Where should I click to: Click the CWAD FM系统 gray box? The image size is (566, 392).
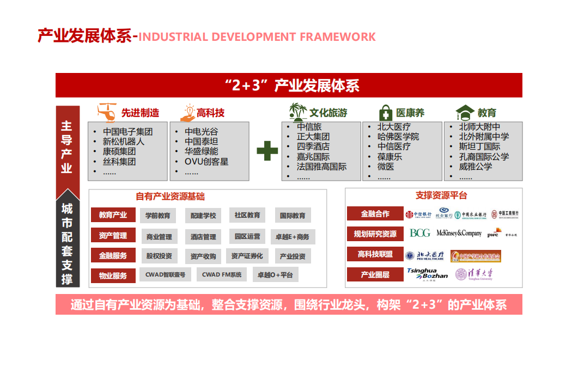point(222,274)
